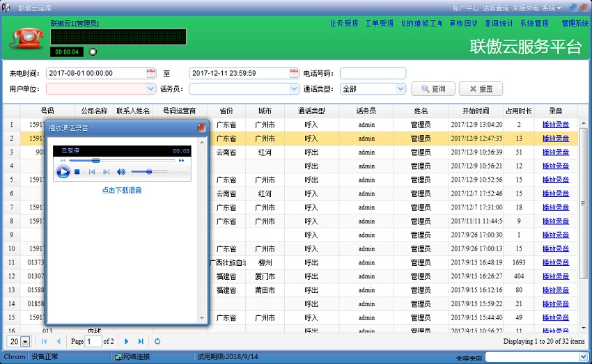Fast forward the recording playback
Viewport: 592px width, 364px height.
[182, 161]
